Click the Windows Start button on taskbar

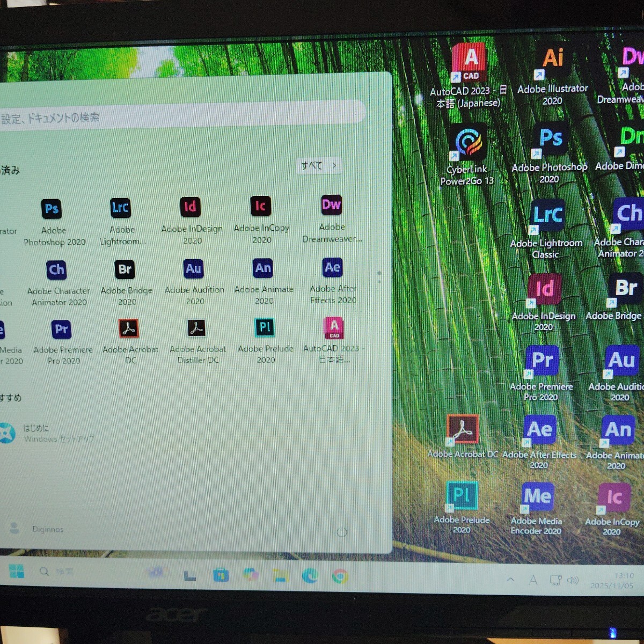point(17,572)
